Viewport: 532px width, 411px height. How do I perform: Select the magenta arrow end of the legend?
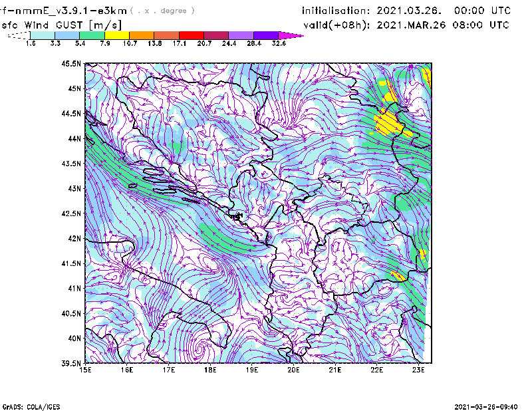point(291,35)
